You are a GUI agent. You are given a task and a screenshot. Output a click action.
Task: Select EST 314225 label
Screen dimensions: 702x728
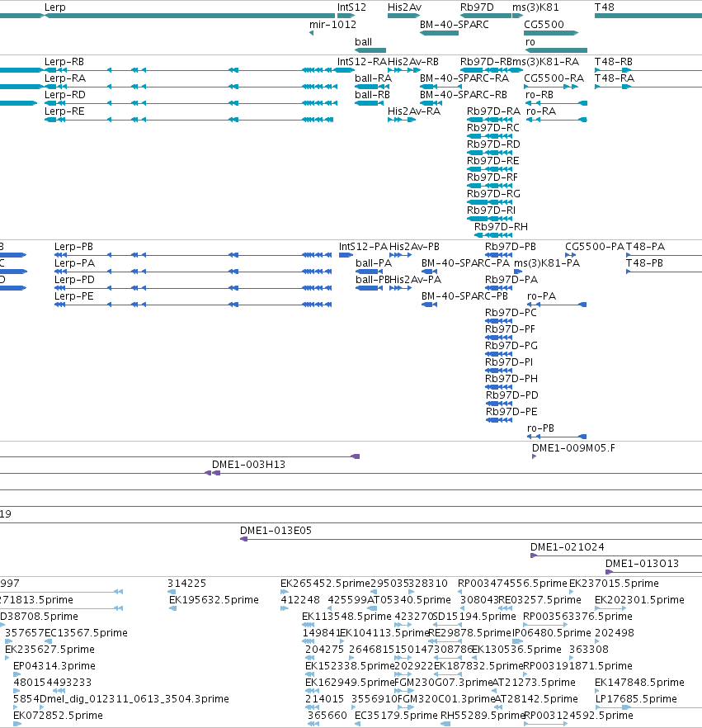coord(186,583)
